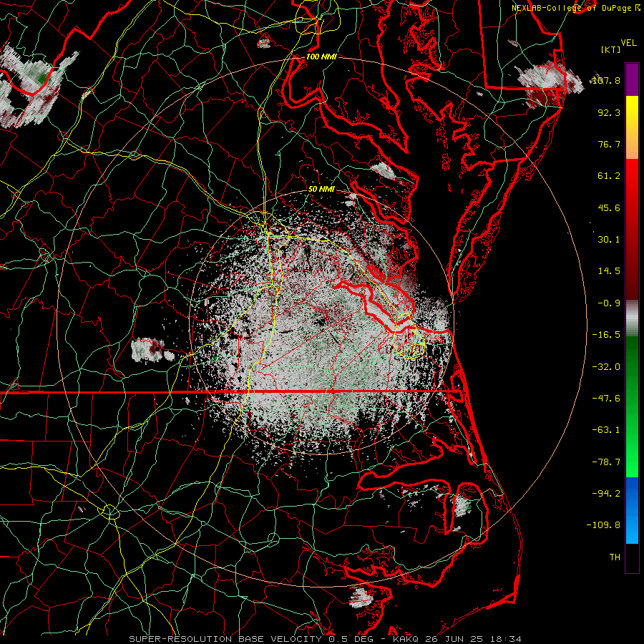Select the -16.5 legend value

point(606,335)
